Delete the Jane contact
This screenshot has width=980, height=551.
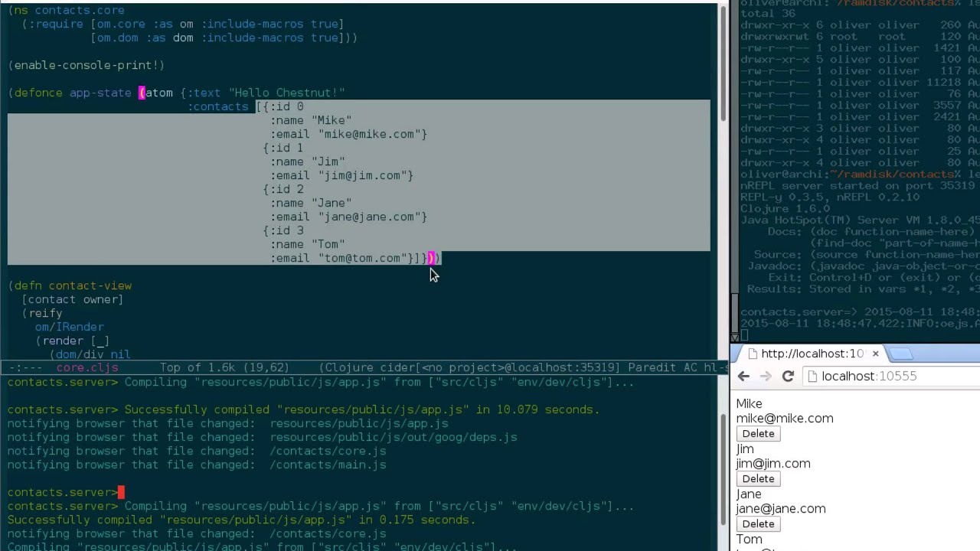click(758, 524)
